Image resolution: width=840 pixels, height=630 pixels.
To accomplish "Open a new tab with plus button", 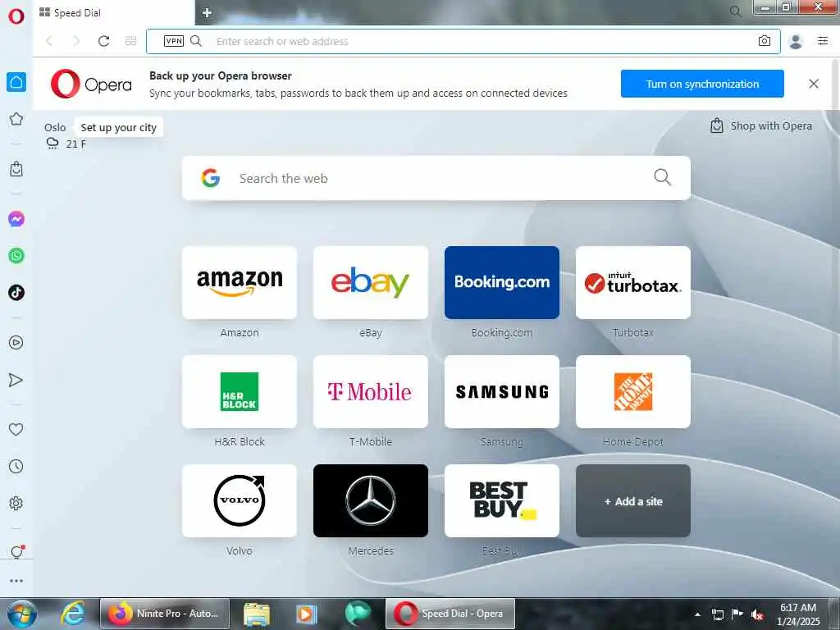I will [x=207, y=13].
